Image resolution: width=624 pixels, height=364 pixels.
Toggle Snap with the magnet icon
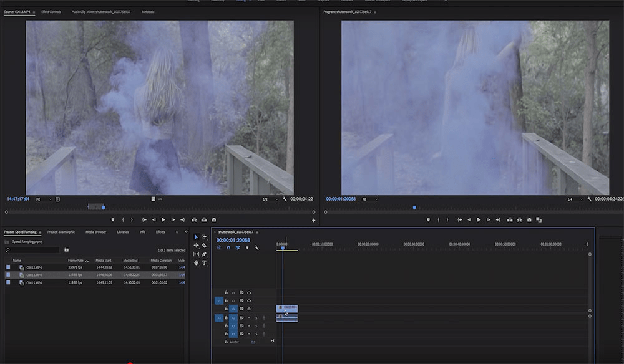228,247
